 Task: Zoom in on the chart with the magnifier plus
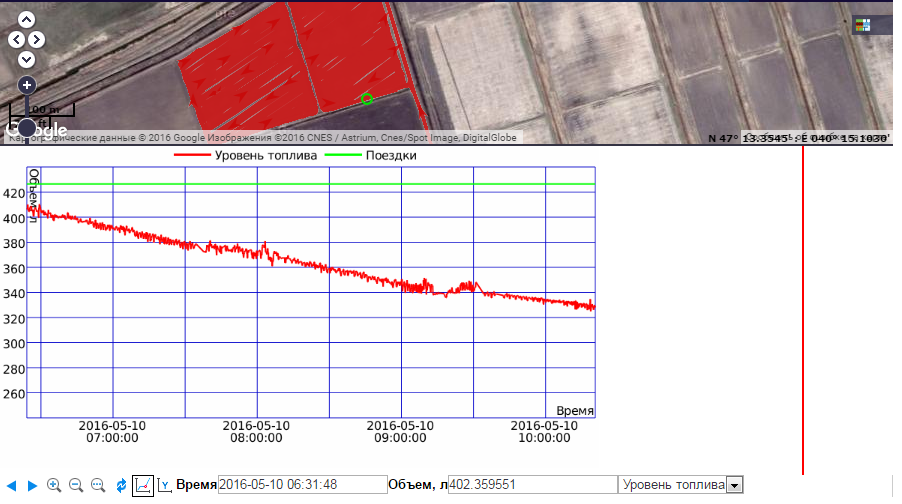(54, 485)
